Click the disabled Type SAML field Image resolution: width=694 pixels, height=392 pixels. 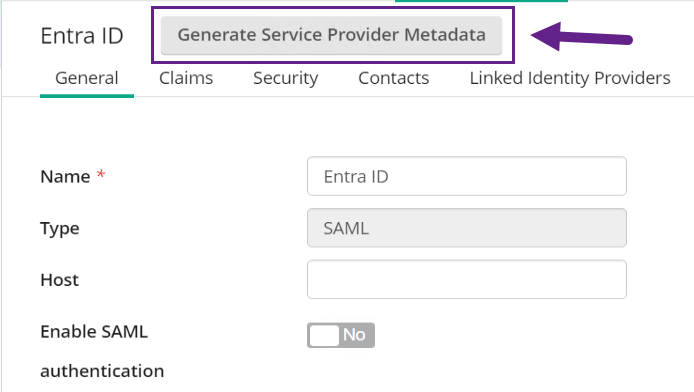(467, 228)
